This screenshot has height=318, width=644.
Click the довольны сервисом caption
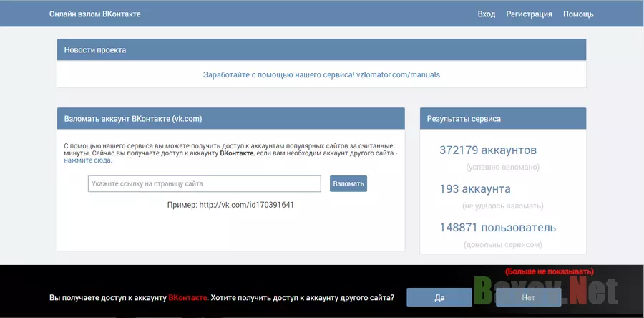click(x=503, y=244)
